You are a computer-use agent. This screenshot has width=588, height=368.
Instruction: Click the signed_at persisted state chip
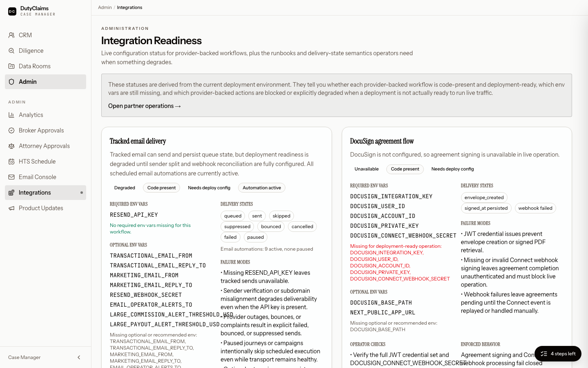[486, 208]
